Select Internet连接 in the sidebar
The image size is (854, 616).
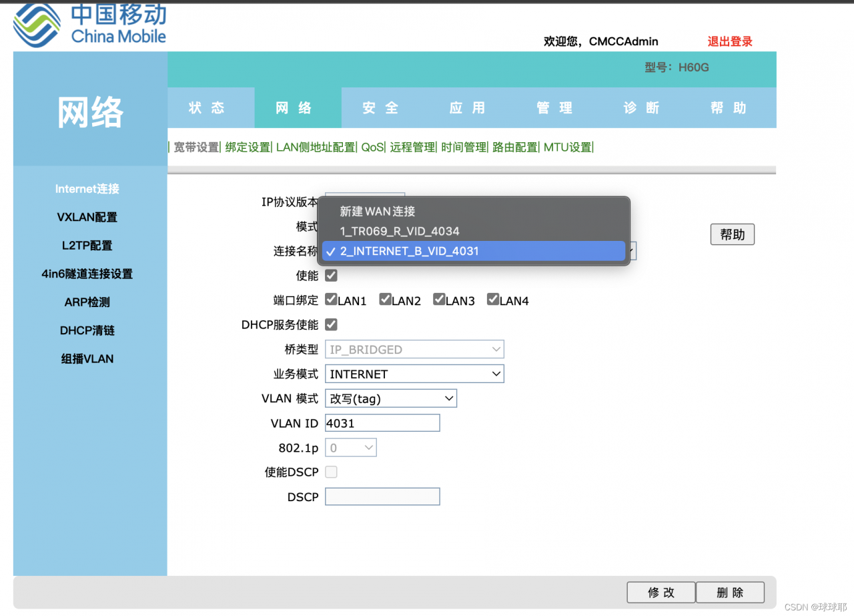pyautogui.click(x=87, y=189)
